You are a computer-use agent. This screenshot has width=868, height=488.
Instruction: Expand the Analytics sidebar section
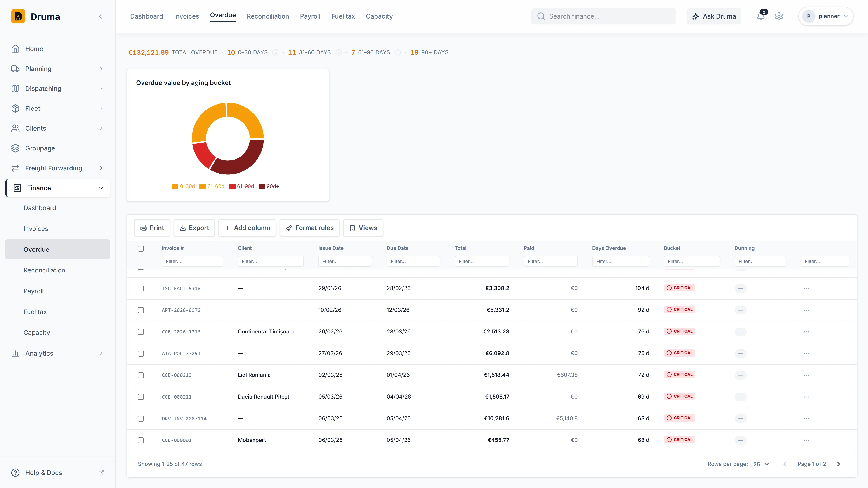coord(101,353)
